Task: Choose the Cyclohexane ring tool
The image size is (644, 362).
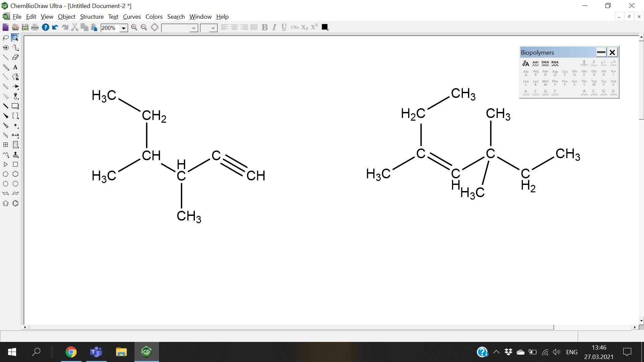Action: [15, 174]
